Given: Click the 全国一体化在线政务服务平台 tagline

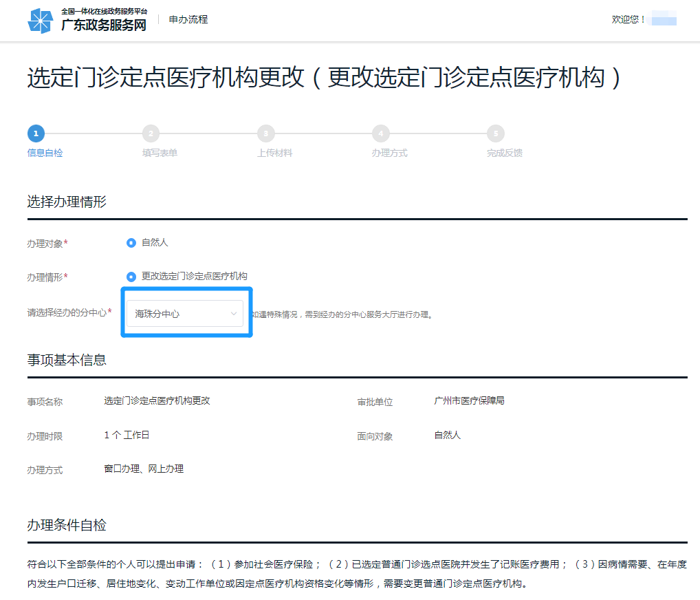Looking at the screenshot, I should tap(105, 11).
